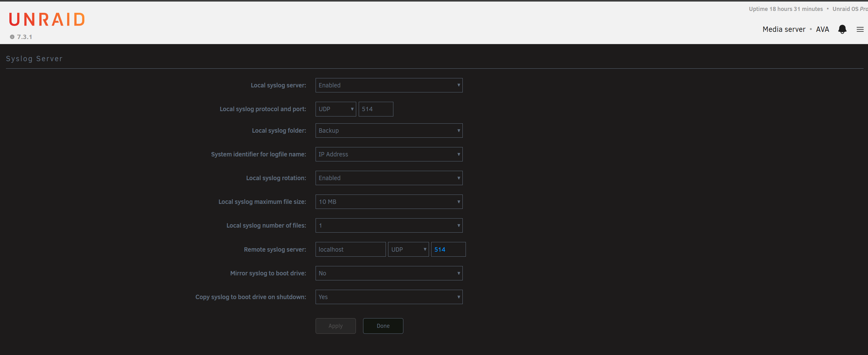Click the 'Local syslog number of files:' label

(x=266, y=225)
